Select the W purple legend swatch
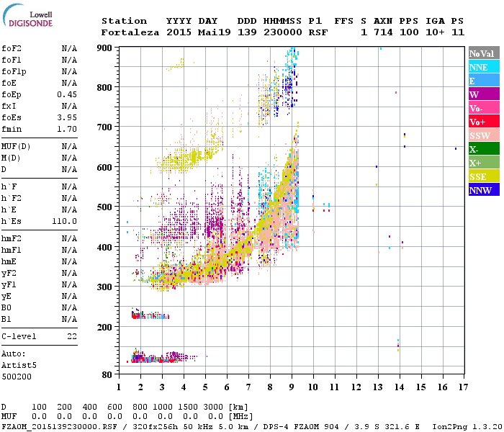The image size is (504, 432). click(x=484, y=94)
